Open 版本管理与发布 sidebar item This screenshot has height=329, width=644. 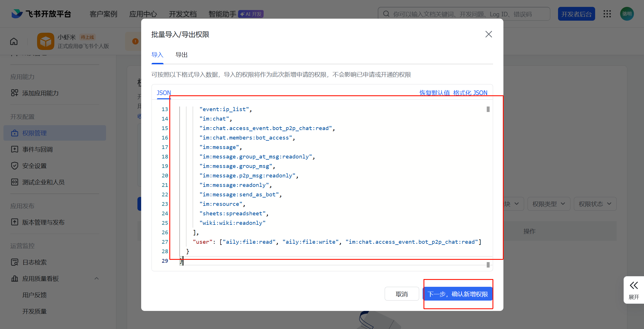coord(43,222)
